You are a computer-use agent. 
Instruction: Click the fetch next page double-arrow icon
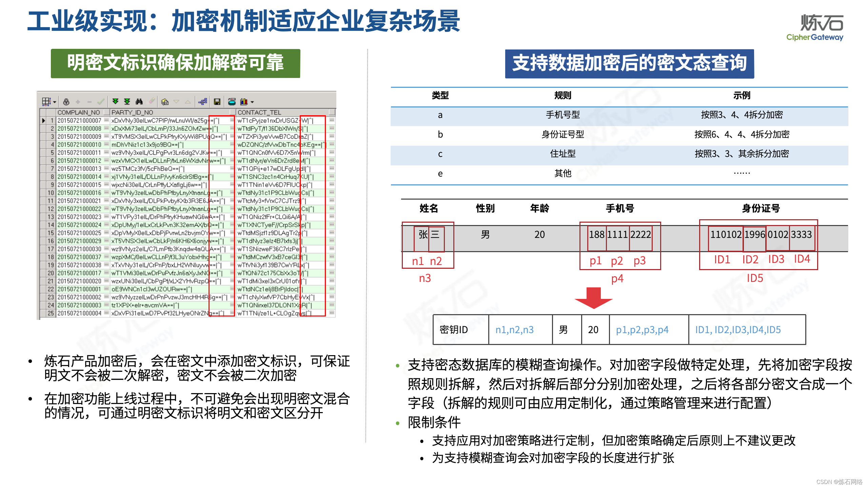(x=115, y=101)
